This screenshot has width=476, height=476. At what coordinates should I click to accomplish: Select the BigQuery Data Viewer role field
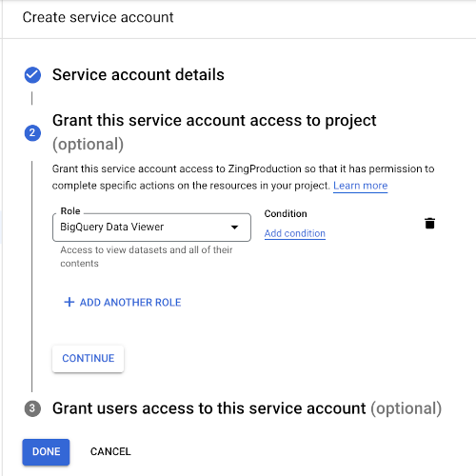pos(151,228)
